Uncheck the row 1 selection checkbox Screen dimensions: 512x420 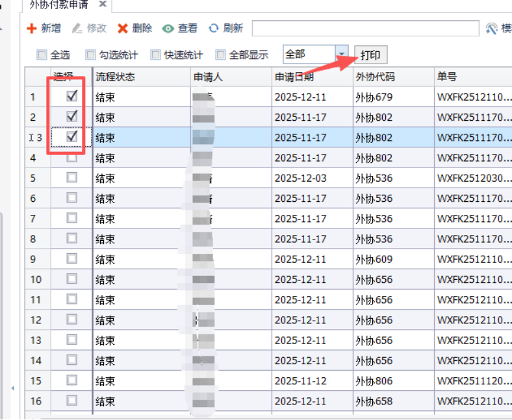click(72, 96)
